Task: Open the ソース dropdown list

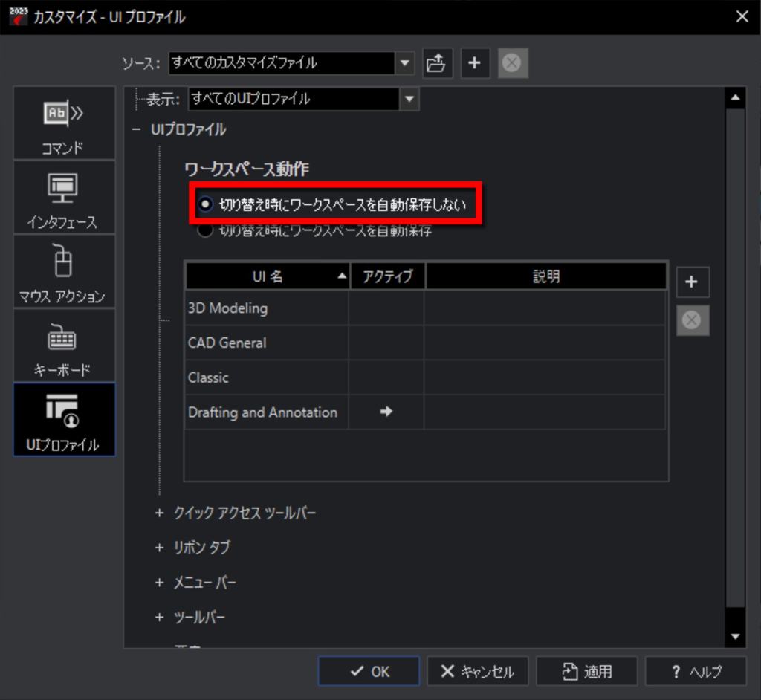Action: coord(405,63)
